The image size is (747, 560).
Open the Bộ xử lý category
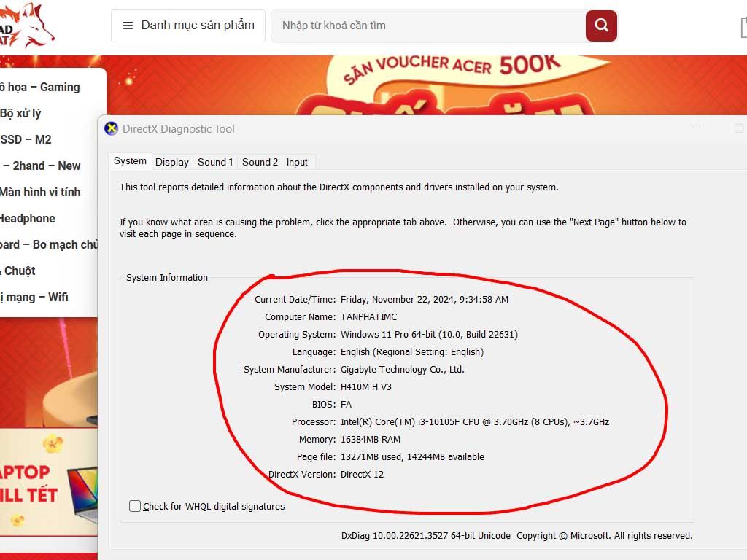(20, 113)
